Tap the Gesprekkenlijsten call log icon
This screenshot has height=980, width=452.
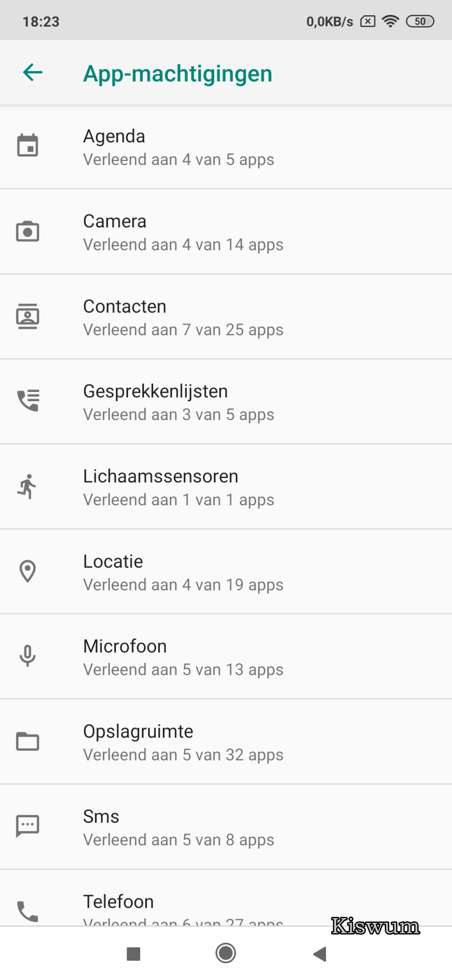(28, 401)
